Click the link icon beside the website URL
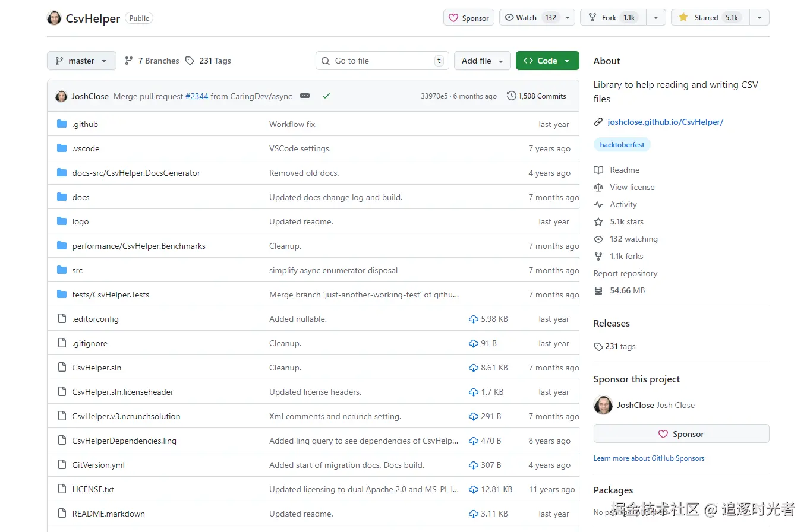The width and height of the screenshot is (810, 532). (598, 122)
